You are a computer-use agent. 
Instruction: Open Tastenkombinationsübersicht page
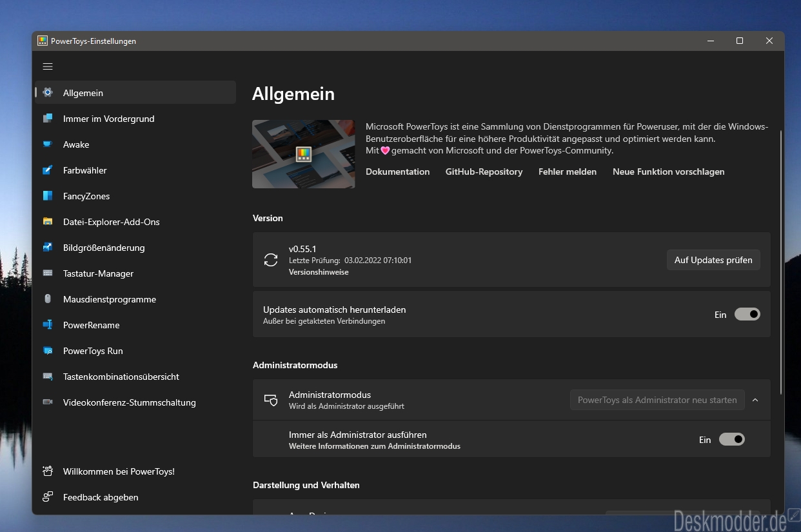135,377
